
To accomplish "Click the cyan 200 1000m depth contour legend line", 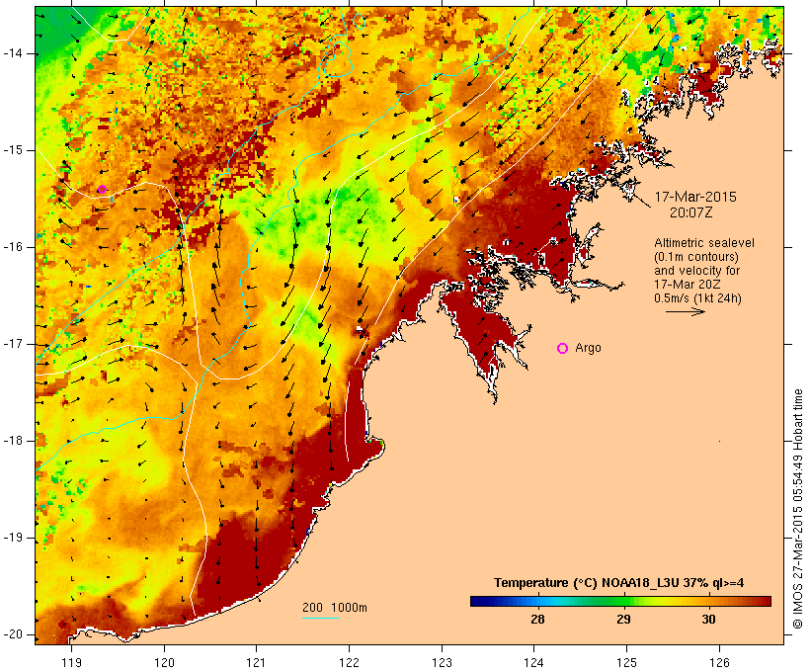I will coord(320,618).
